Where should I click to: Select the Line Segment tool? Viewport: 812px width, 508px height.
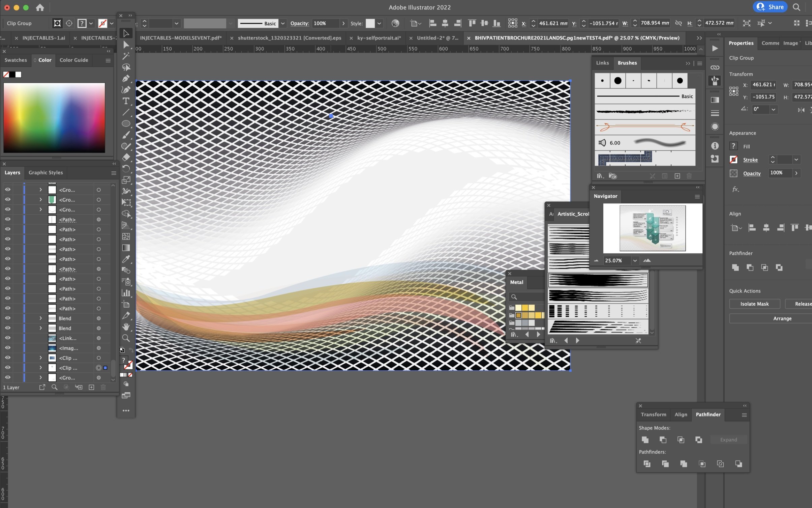coord(126,112)
